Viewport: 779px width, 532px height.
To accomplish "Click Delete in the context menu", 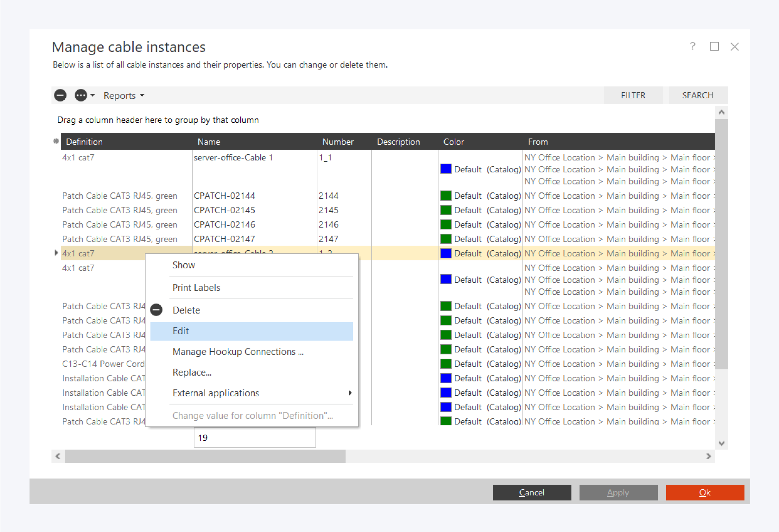I will [x=186, y=310].
